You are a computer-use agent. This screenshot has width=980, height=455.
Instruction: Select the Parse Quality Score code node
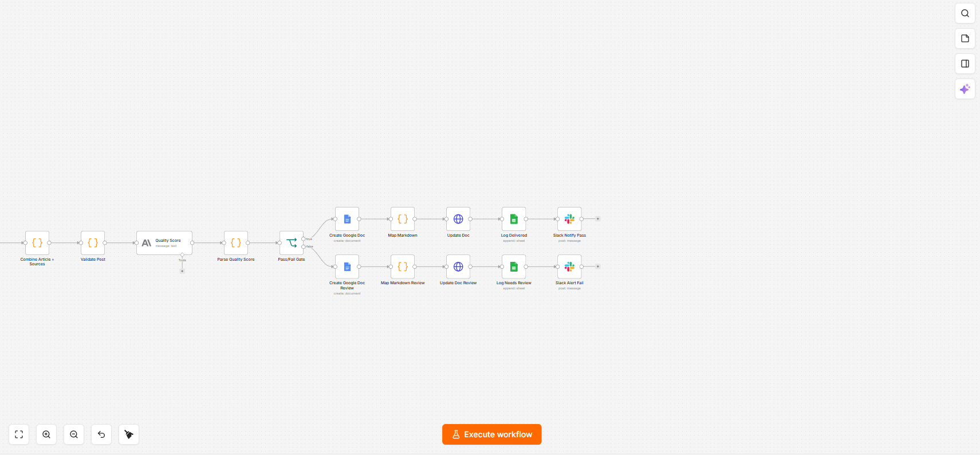pyautogui.click(x=236, y=243)
